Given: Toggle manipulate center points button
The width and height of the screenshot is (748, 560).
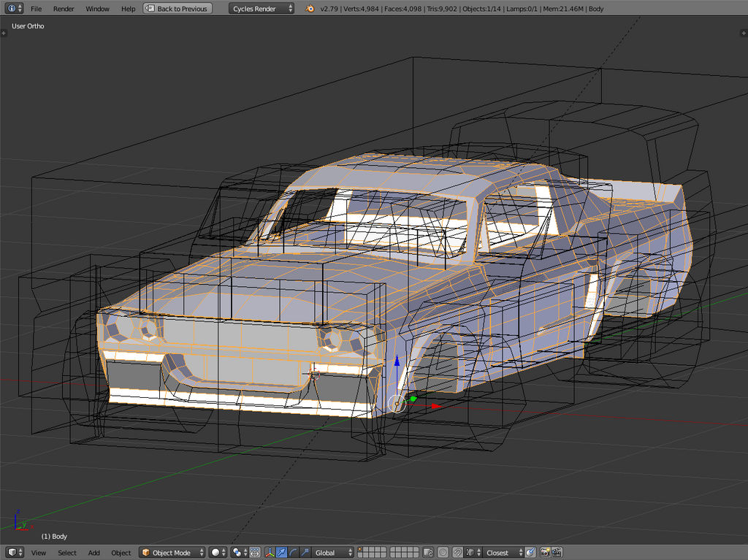Looking at the screenshot, I should click(x=254, y=553).
